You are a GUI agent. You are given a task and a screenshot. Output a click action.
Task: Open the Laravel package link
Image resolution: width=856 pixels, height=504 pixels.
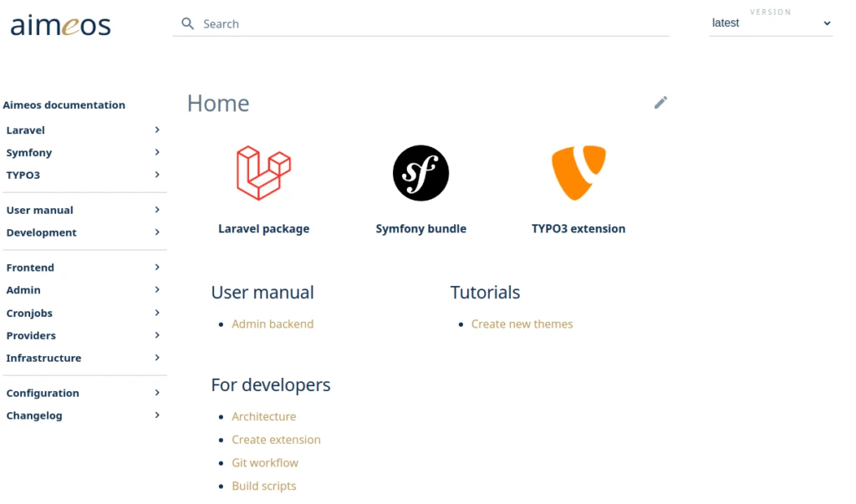[x=263, y=229]
